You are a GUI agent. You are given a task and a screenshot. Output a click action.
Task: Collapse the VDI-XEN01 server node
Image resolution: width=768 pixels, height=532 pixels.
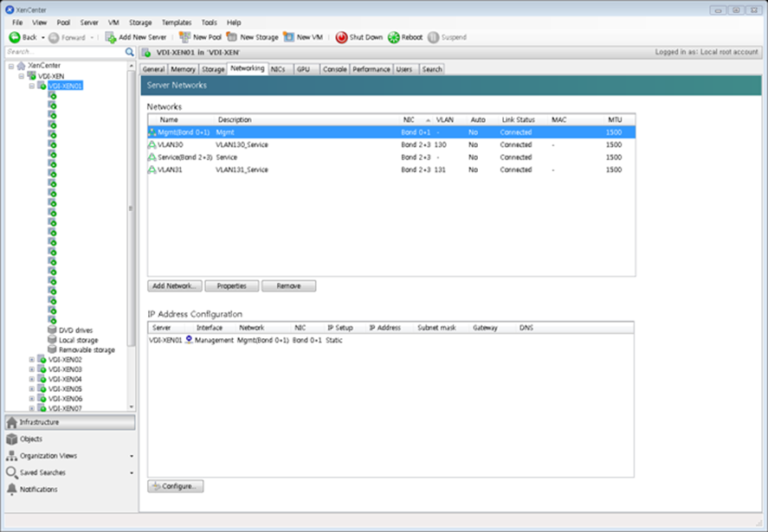click(32, 87)
